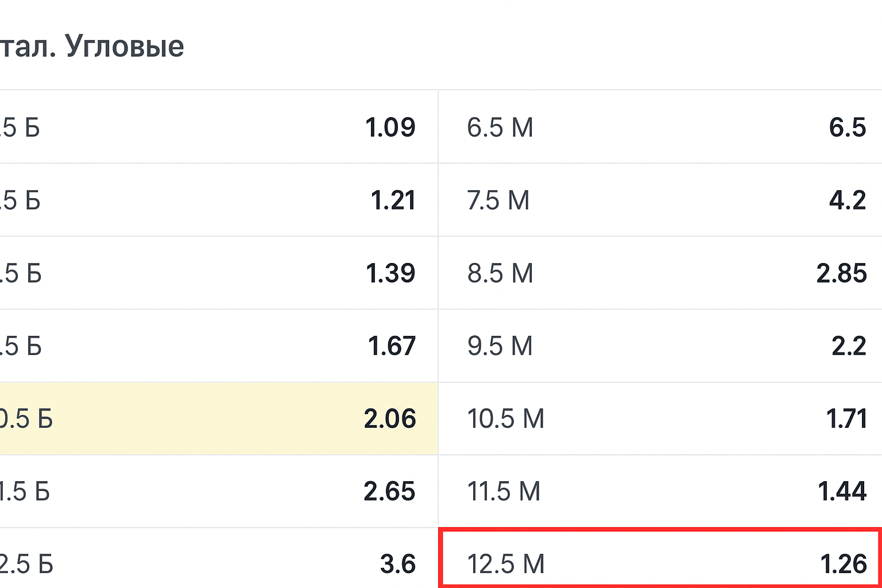Tap the 1.71 odds value

tap(846, 419)
